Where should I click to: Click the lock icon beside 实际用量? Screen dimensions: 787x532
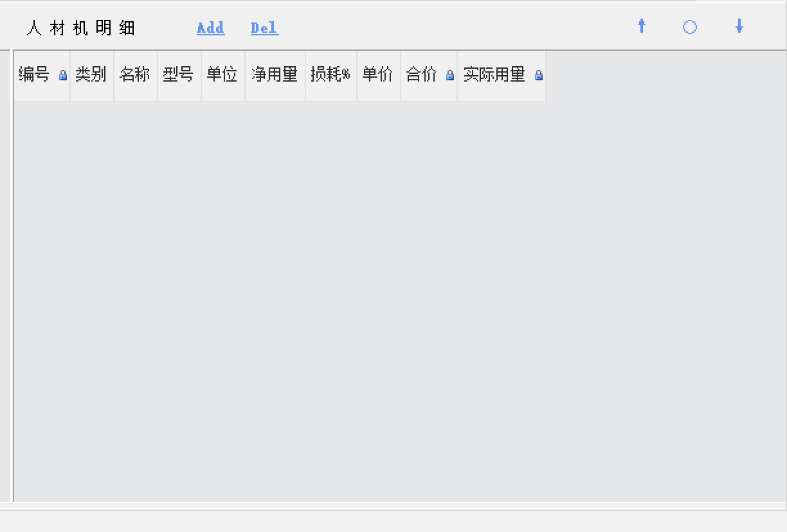coord(539,76)
